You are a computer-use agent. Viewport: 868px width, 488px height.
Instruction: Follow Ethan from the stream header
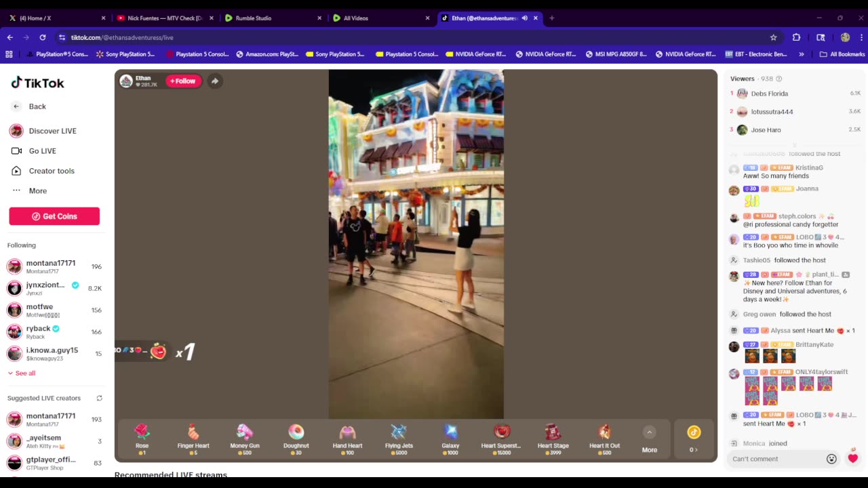[183, 81]
